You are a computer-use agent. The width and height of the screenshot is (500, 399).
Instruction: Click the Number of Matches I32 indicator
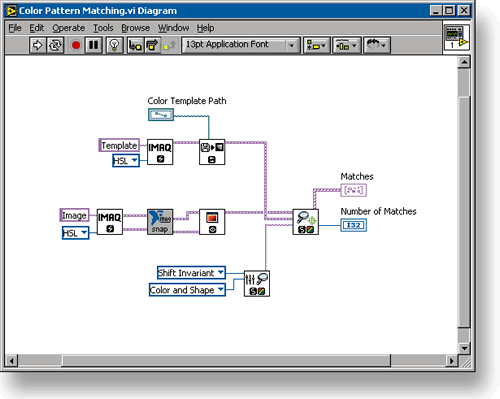click(x=354, y=225)
